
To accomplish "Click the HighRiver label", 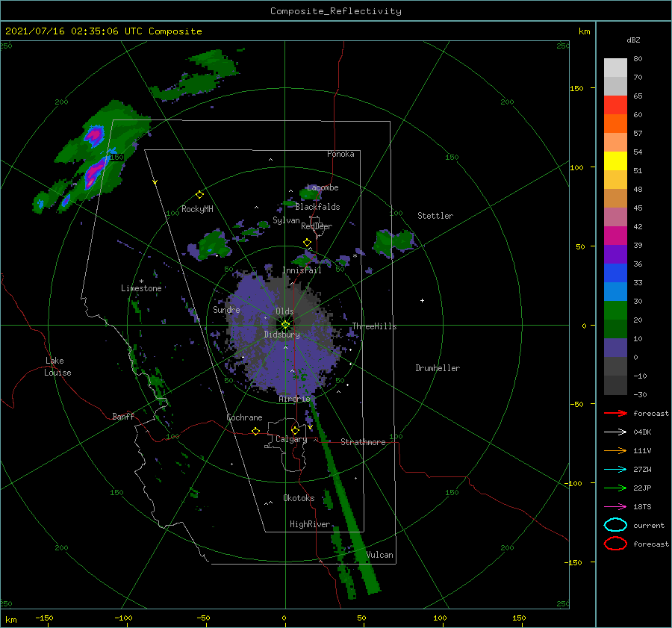I will point(310,524).
